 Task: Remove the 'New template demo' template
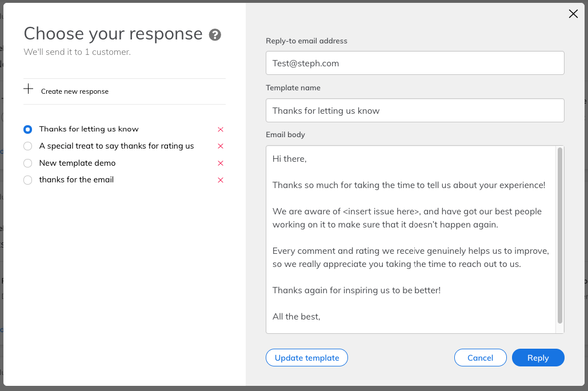(221, 163)
